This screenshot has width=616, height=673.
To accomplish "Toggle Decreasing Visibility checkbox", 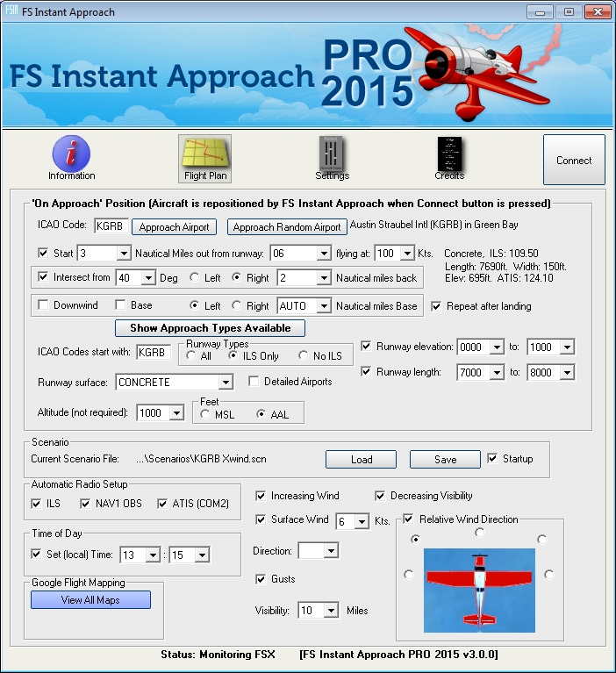I will click(x=380, y=496).
